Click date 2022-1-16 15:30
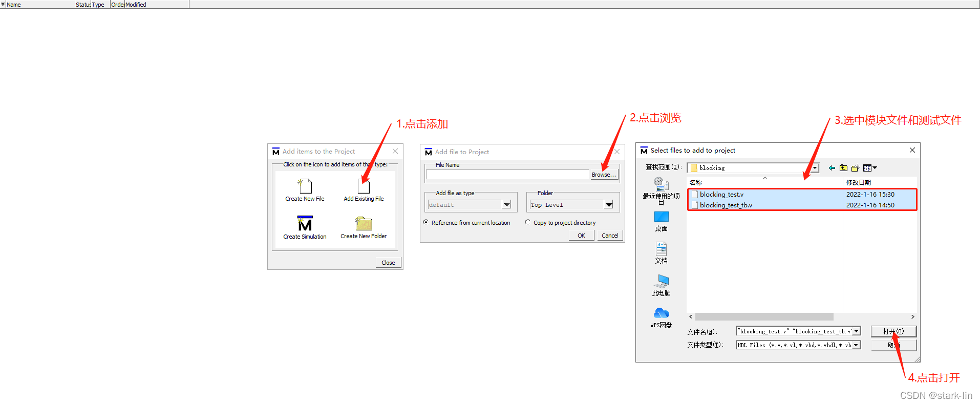980x404 pixels. coord(870,194)
